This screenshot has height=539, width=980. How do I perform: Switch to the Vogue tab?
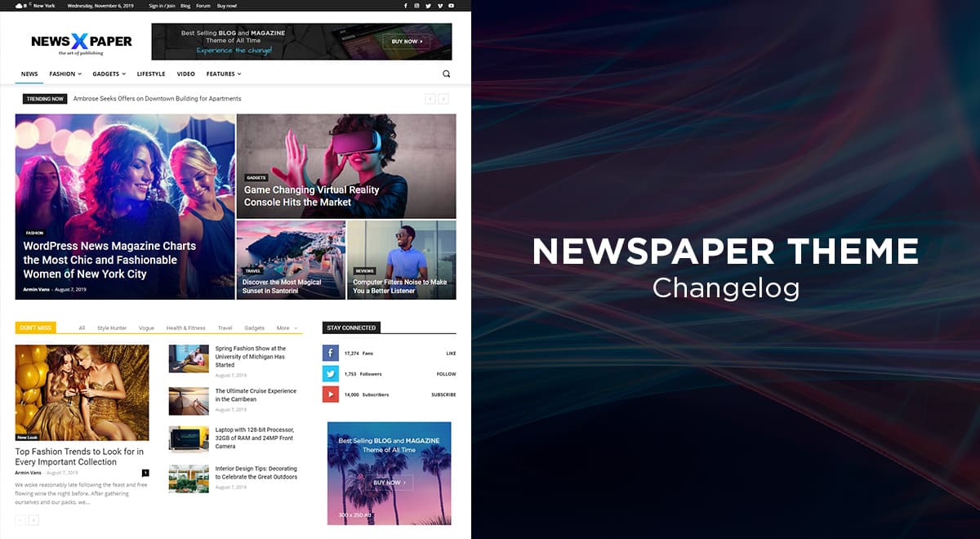[x=146, y=327]
